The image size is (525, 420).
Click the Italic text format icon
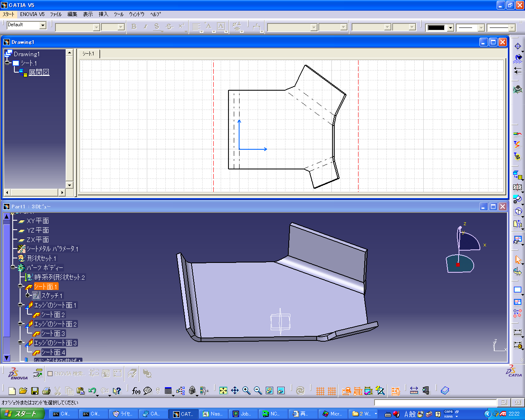(145, 27)
